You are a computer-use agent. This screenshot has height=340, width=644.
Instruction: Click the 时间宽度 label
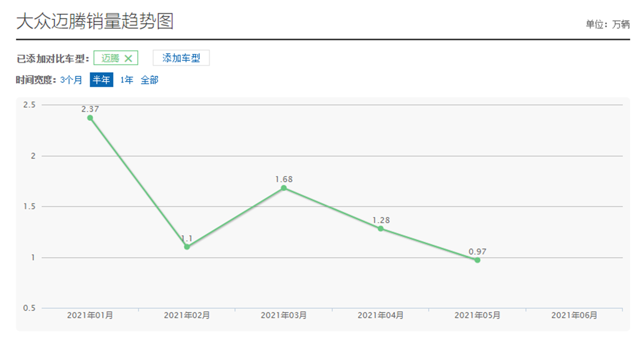coord(36,80)
